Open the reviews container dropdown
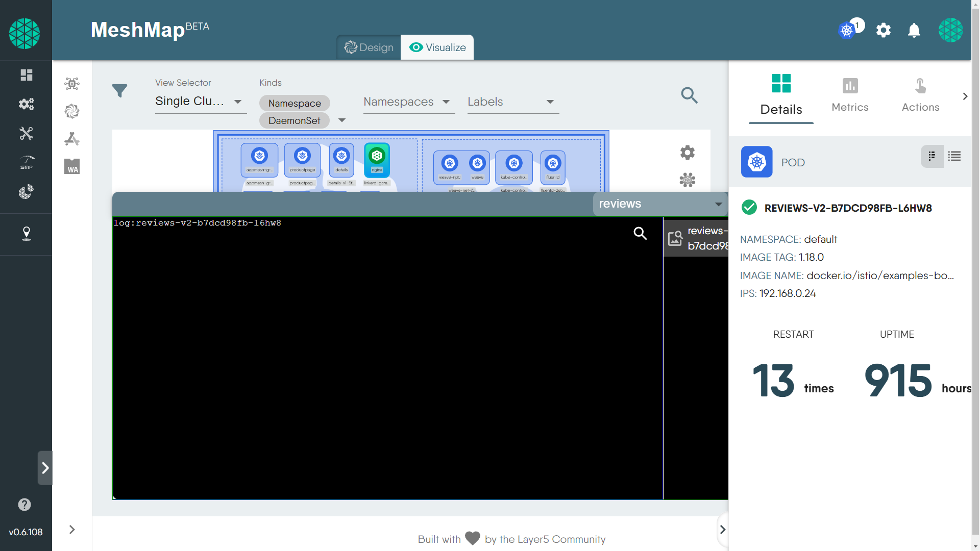The height and width of the screenshot is (551, 980). tap(660, 204)
